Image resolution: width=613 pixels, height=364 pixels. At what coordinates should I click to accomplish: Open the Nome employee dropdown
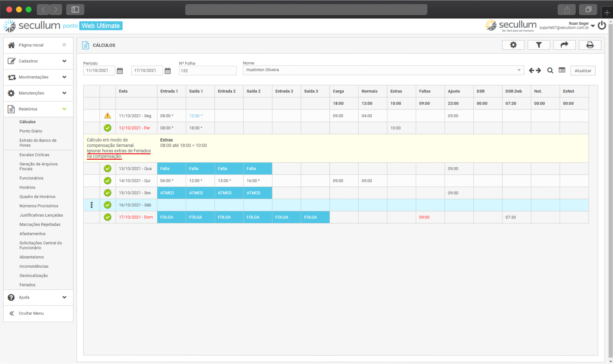(x=519, y=70)
